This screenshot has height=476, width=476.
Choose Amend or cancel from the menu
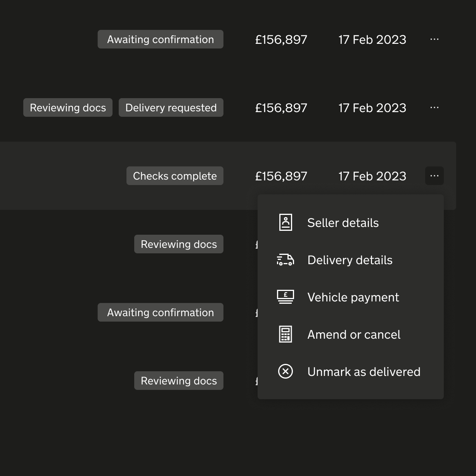point(354,334)
